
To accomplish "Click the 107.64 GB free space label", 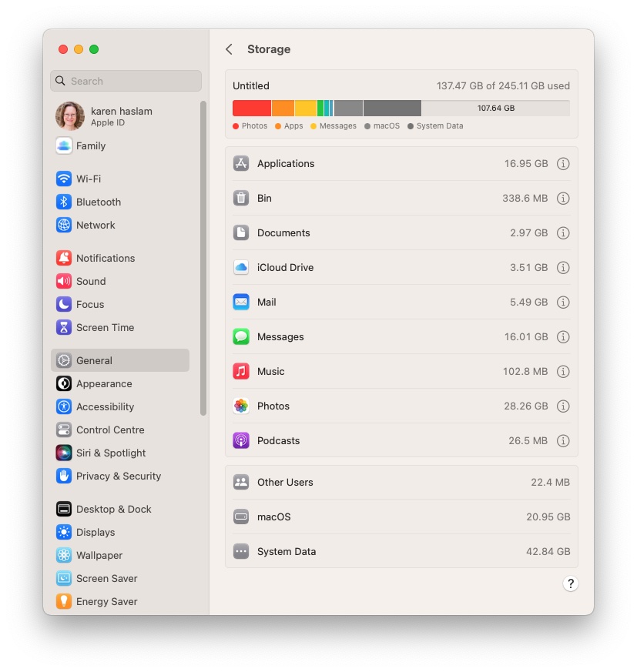I will 496,108.
